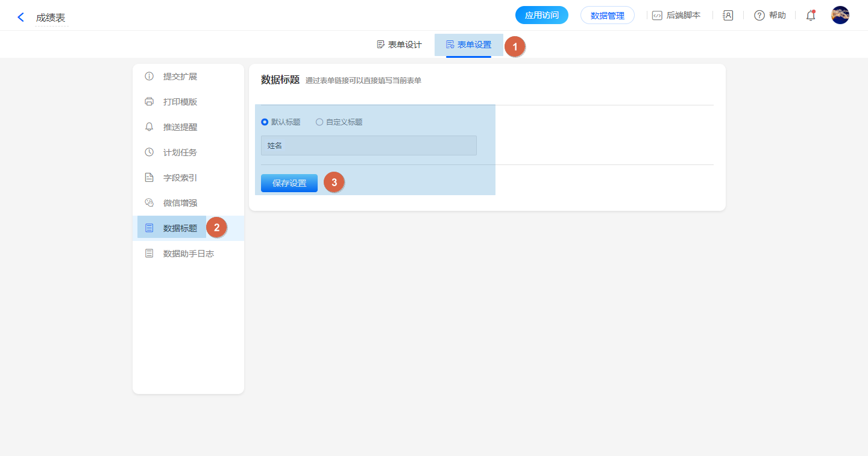The image size is (868, 456).
Task: Click the 计划任务 clock icon
Action: (x=149, y=152)
